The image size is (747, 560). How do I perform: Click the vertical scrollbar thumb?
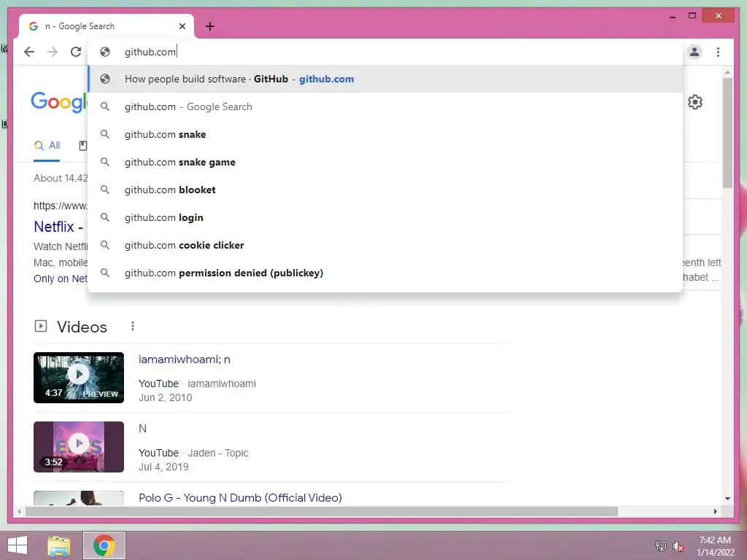pyautogui.click(x=727, y=133)
